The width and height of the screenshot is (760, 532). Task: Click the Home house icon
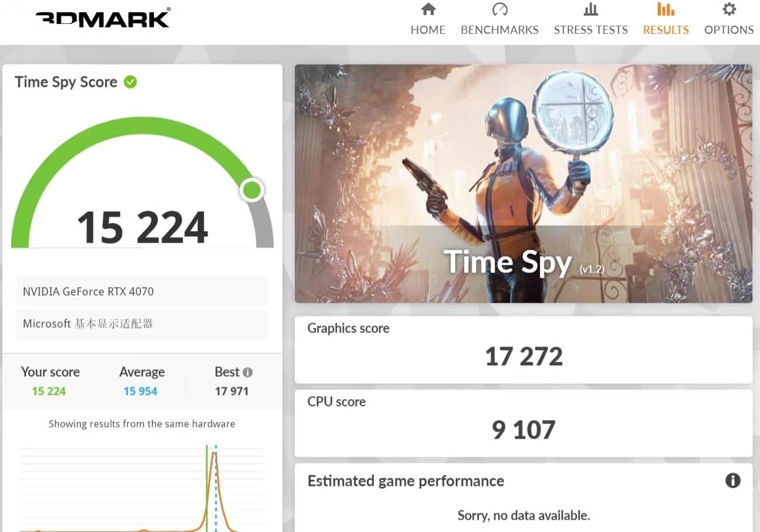(428, 9)
